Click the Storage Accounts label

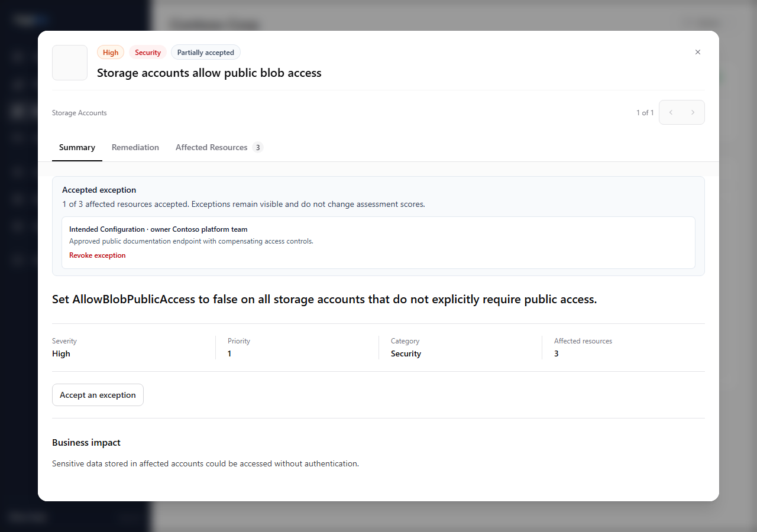point(79,113)
